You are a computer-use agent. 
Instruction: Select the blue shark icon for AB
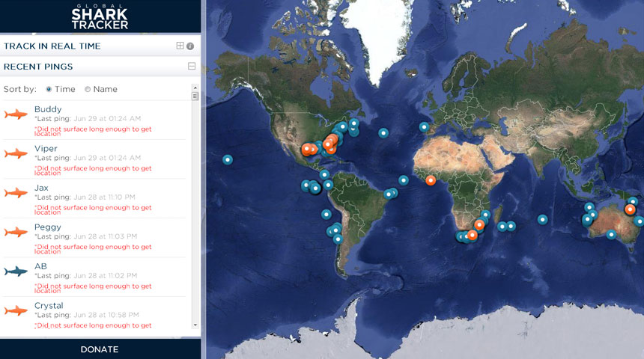[x=16, y=271]
